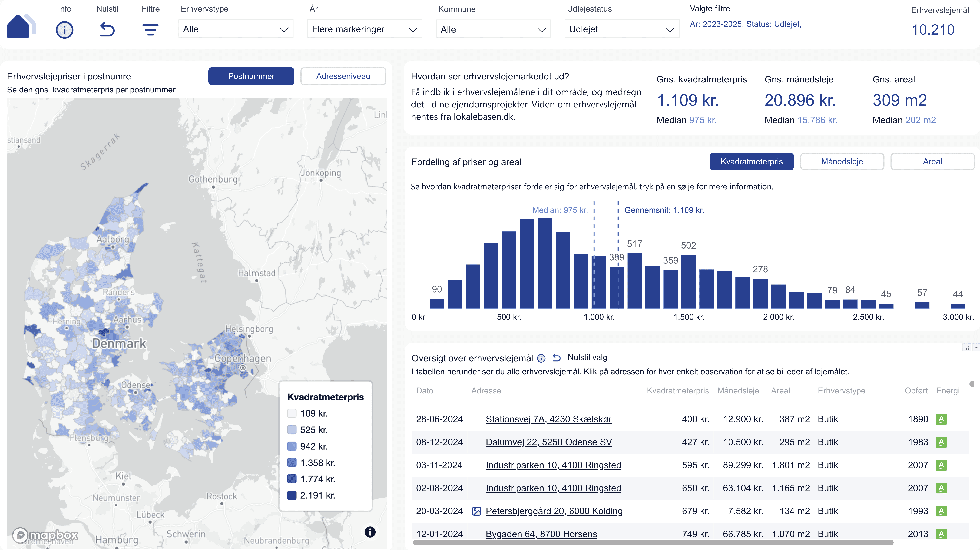Click the map info icon bottom-right
980x550 pixels.
370,532
